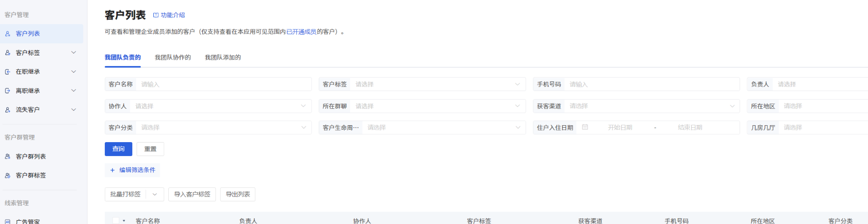Click the 流失客户 sidebar icon
Screen dimensions: 868x224
[x=8, y=110]
